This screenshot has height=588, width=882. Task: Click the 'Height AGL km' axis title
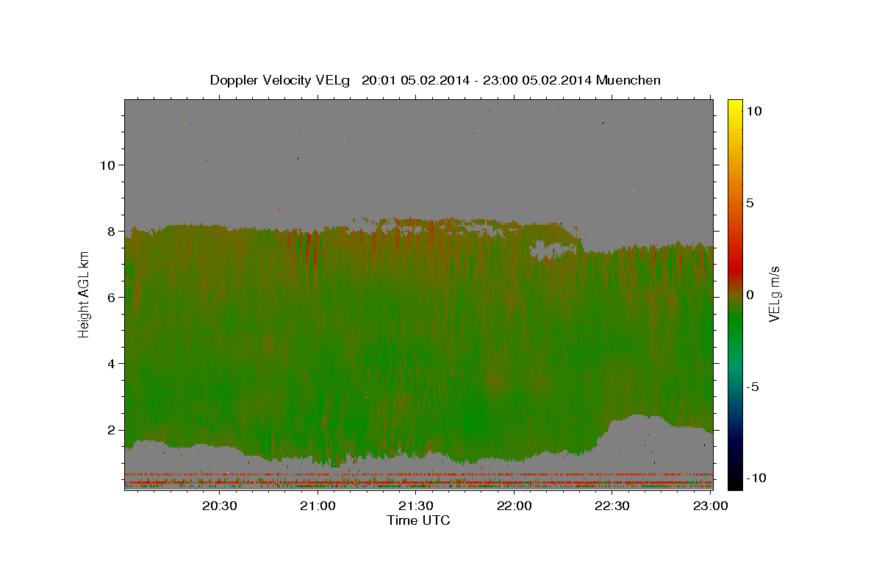(85, 294)
